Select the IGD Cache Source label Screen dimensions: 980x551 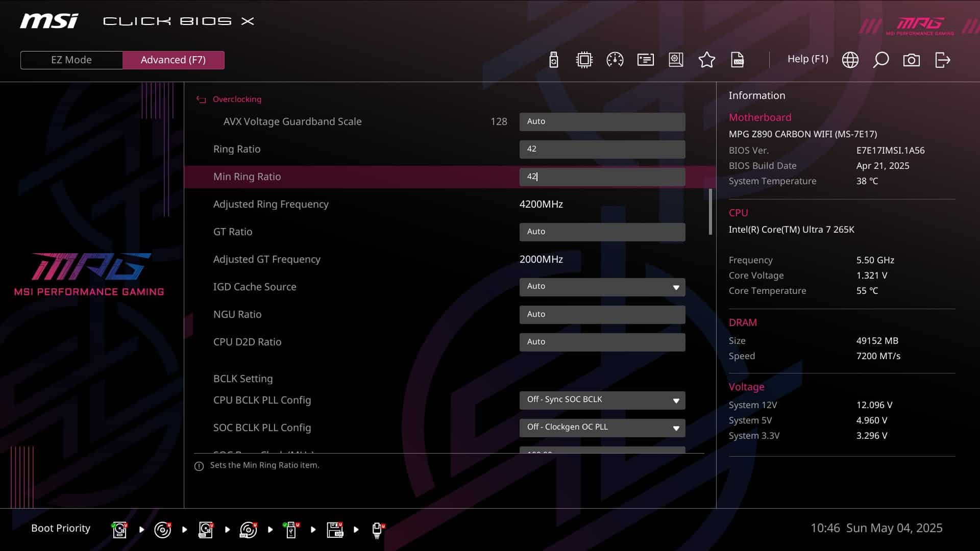[x=255, y=287]
